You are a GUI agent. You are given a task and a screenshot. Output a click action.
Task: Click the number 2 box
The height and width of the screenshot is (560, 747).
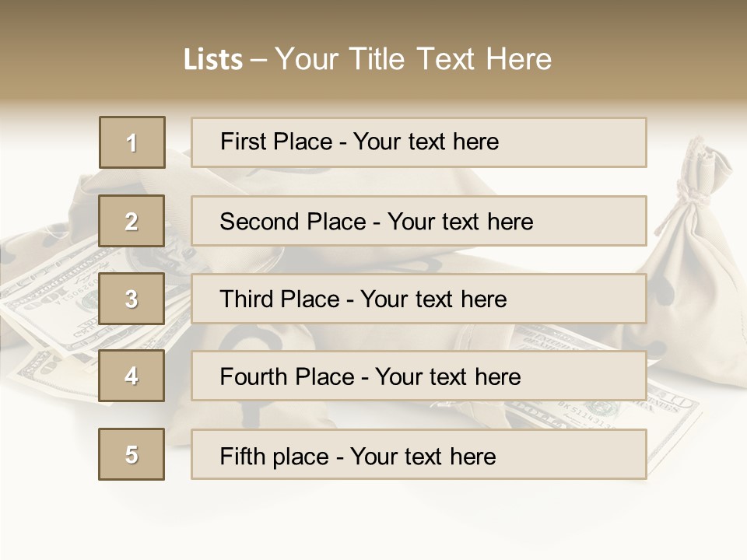coord(132,221)
